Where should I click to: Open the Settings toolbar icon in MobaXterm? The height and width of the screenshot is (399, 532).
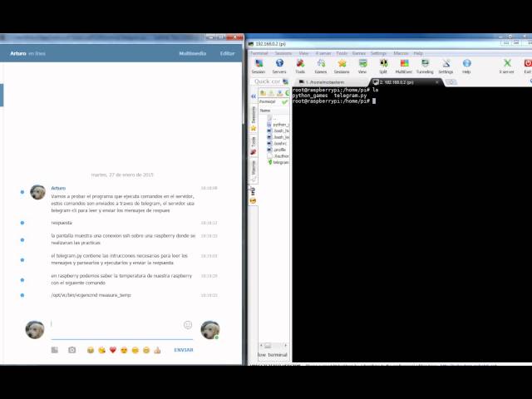click(446, 66)
